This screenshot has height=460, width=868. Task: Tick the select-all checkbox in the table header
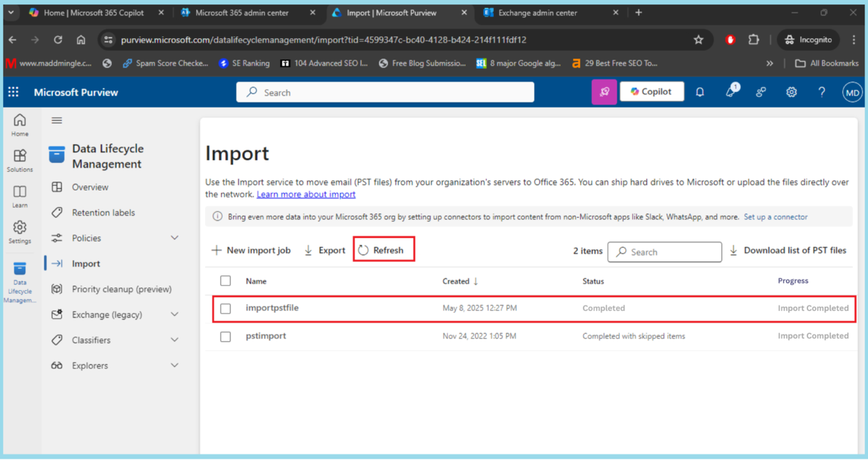pos(225,281)
